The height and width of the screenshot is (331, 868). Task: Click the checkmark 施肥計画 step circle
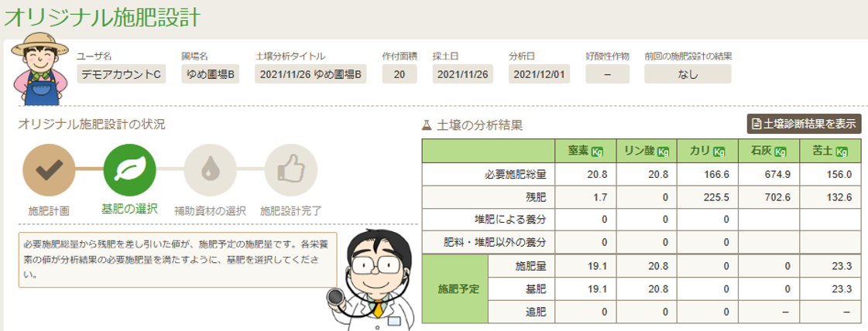[49, 170]
